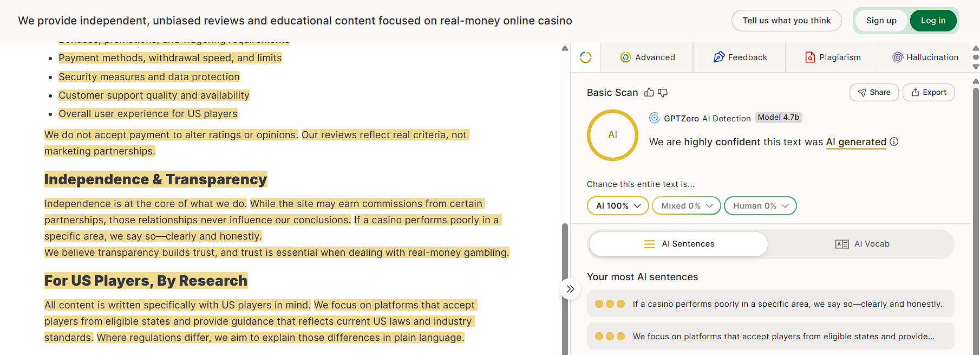This screenshot has width=980, height=355.
Task: Select the sentence about casino performing poorly
Action: click(x=770, y=304)
